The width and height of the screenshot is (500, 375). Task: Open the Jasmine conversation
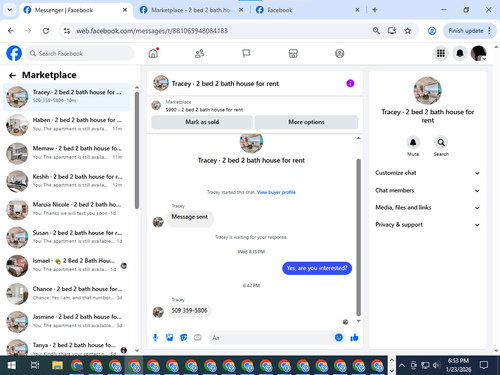[67, 322]
